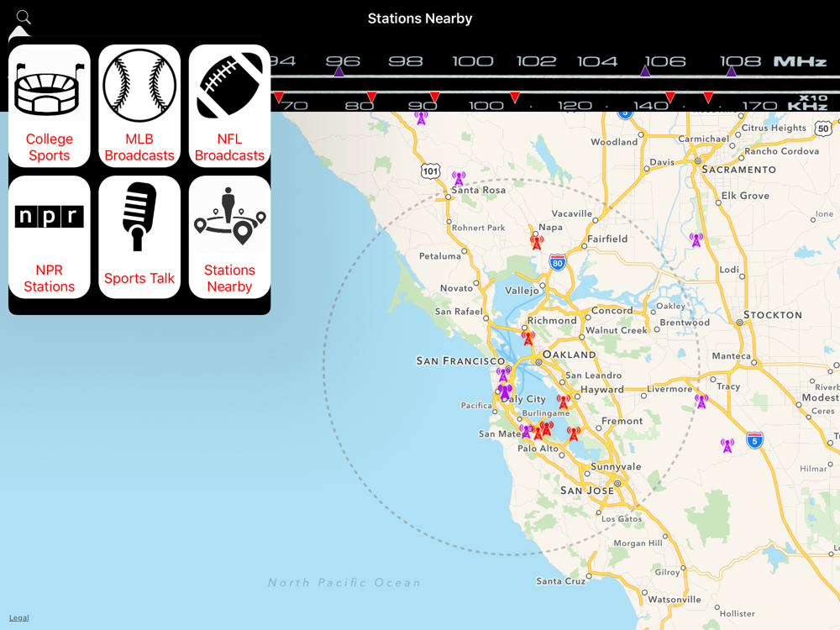Viewport: 840px width, 630px height.
Task: Tap red AM marker near 90 on dial
Action: pos(434,97)
